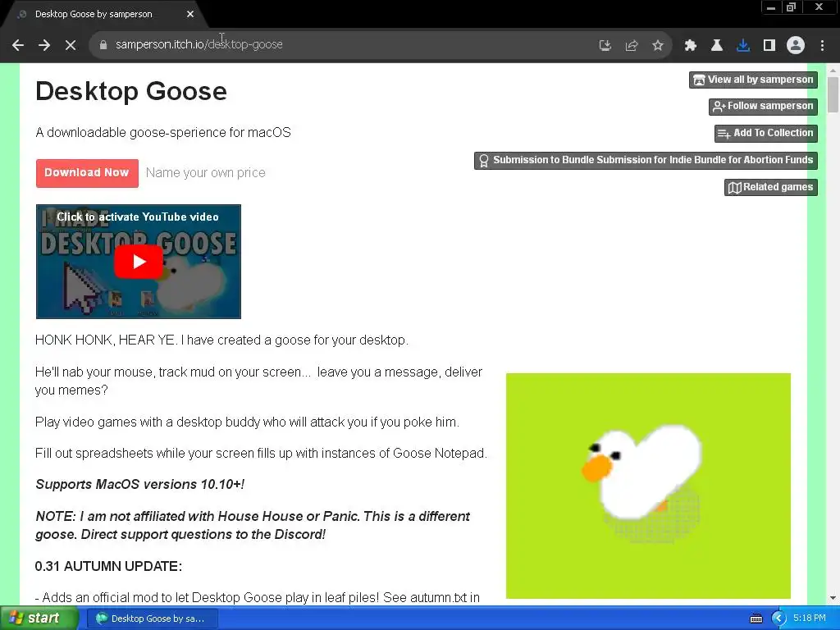
Task: Click the keyboard icon in system tray
Action: point(756,619)
